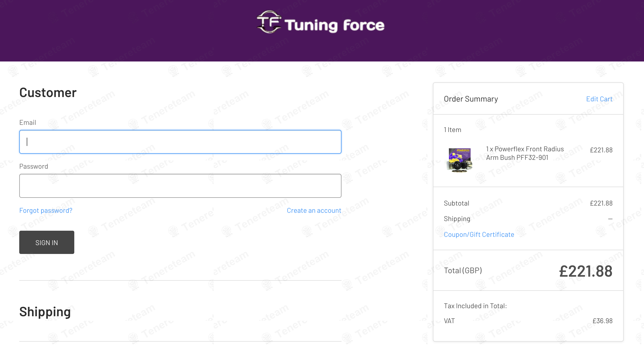The image size is (644, 355).
Task: Click the £36.98 VAT value
Action: pyautogui.click(x=602, y=321)
